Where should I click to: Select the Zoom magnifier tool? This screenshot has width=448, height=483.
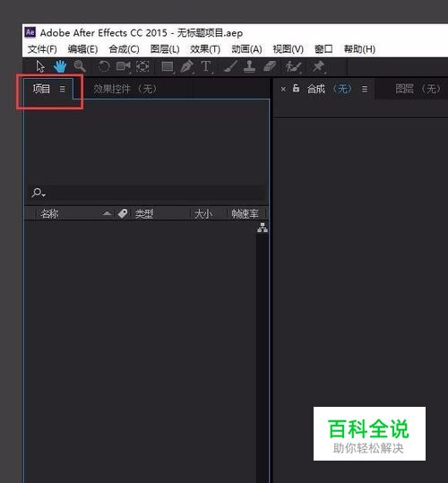tap(80, 66)
